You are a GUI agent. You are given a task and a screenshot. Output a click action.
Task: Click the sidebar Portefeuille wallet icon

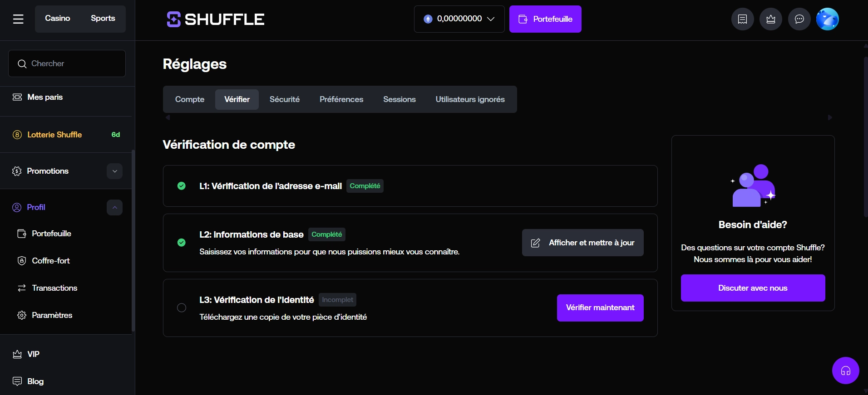pyautogui.click(x=22, y=234)
